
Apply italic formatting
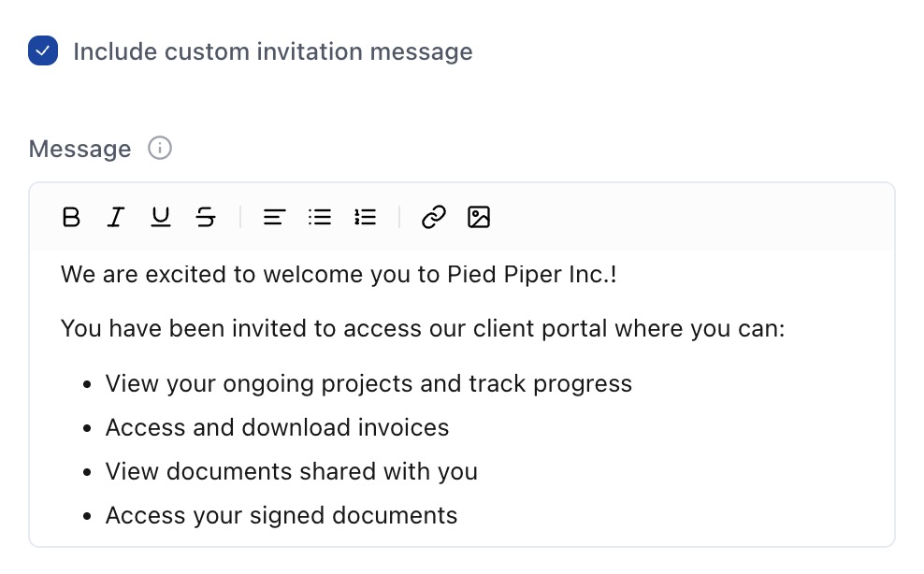tap(116, 217)
